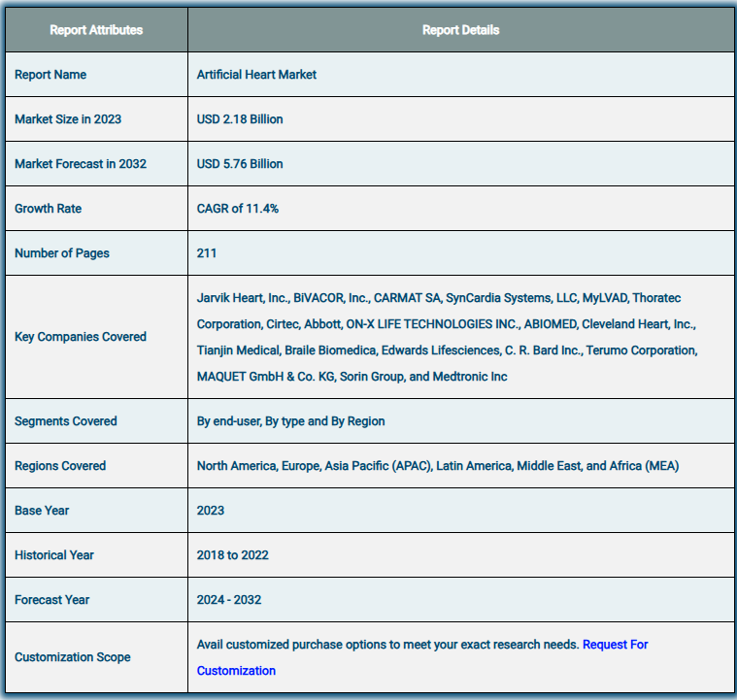Screen dimensions: 737x700
Task: Click the line starting 'MAQUET GmbH & Co. KG'
Action: (352, 377)
